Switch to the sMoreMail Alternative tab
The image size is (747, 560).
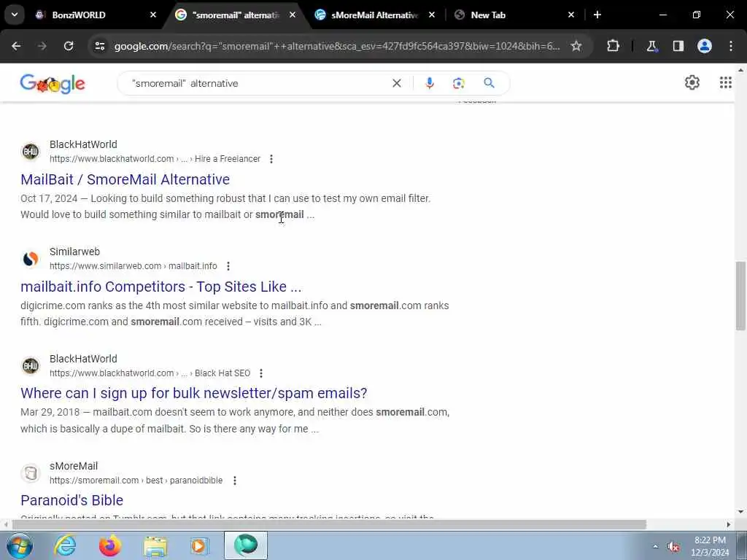(374, 15)
